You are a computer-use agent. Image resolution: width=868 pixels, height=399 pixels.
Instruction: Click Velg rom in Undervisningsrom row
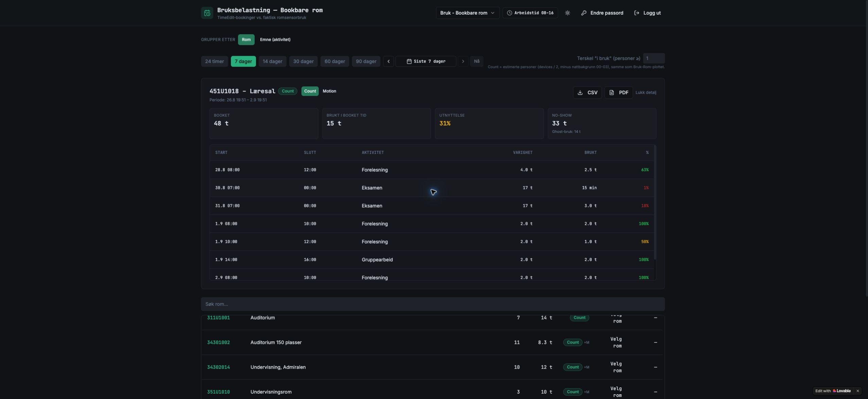pyautogui.click(x=616, y=392)
